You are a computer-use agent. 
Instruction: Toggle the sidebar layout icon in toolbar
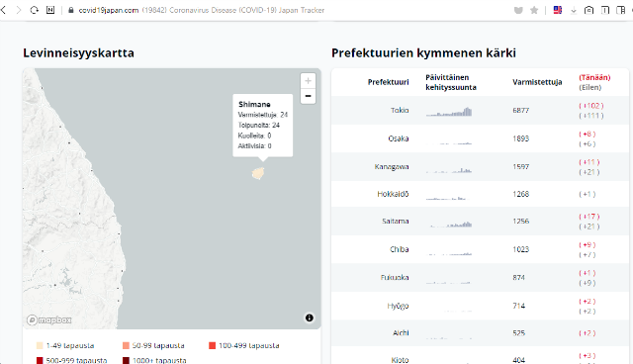tap(621, 10)
